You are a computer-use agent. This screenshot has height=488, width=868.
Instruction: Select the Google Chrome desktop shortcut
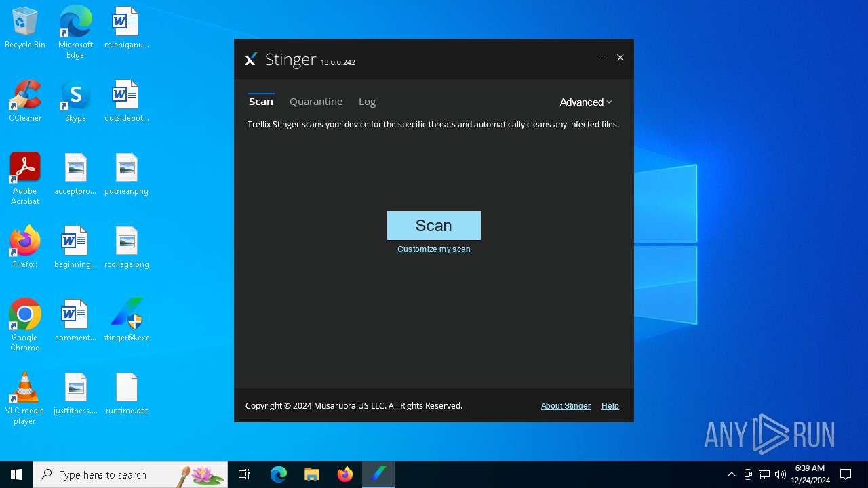click(25, 325)
